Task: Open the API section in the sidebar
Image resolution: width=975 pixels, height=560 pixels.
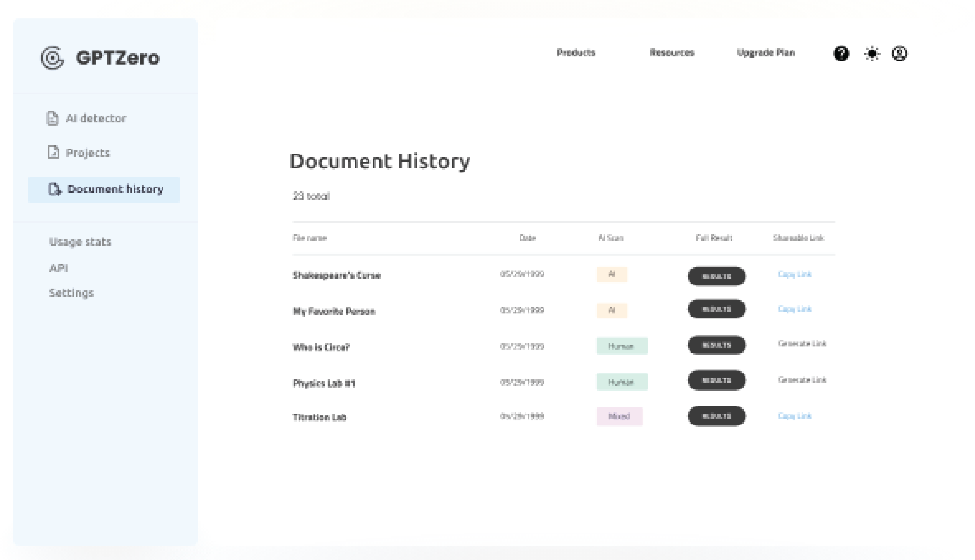Action: (59, 268)
